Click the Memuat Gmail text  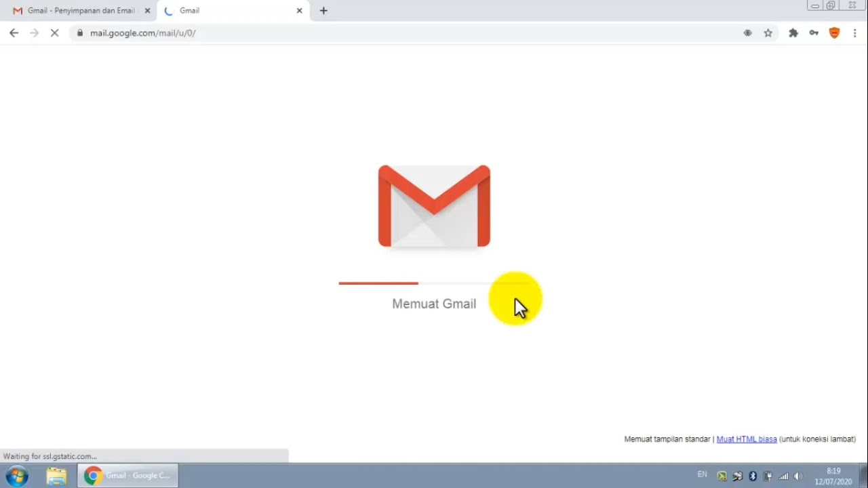click(x=434, y=304)
